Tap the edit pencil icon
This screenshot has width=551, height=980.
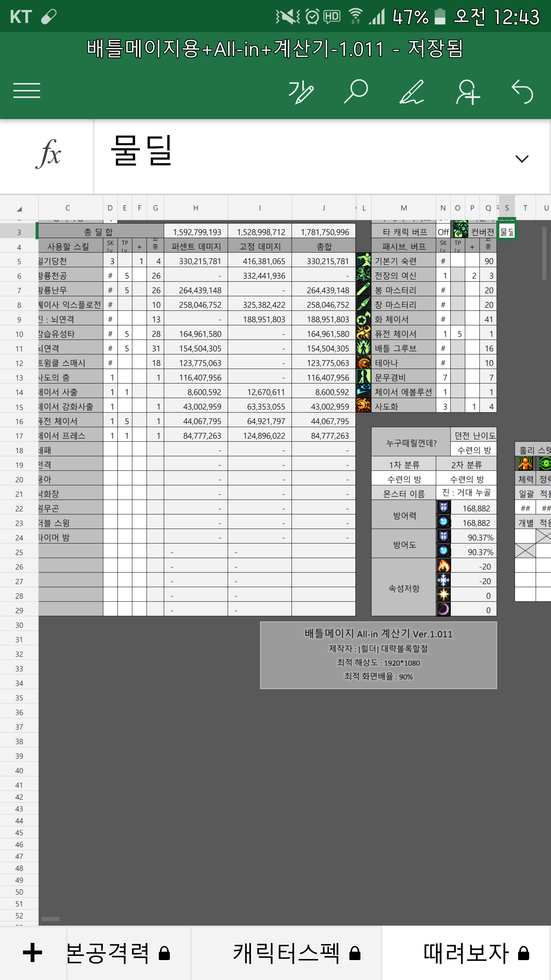point(412,92)
